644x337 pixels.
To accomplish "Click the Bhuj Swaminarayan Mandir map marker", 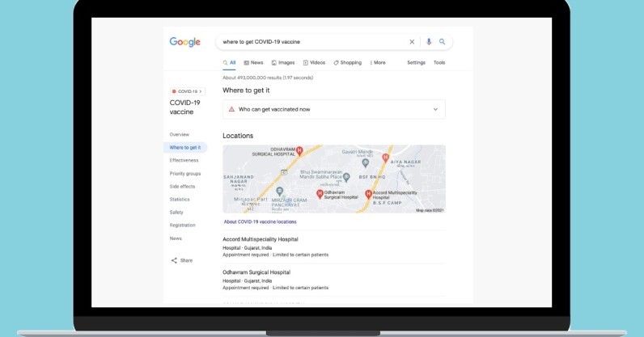I will coord(346,176).
